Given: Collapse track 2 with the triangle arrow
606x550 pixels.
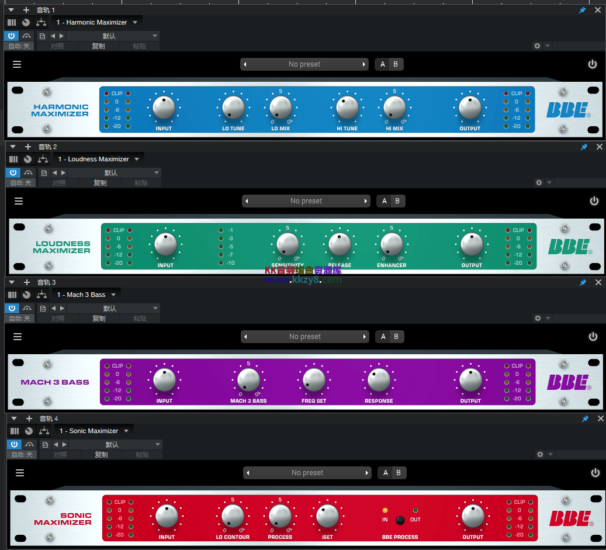Looking at the screenshot, I should point(13,147).
